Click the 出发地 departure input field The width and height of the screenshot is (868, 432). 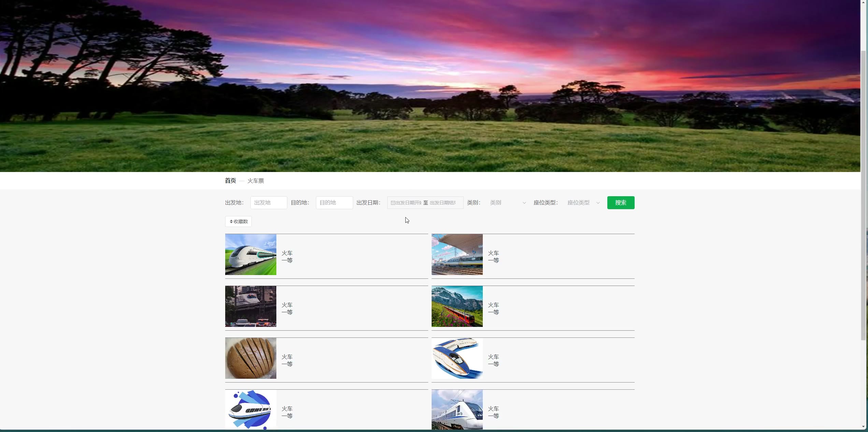pyautogui.click(x=269, y=203)
